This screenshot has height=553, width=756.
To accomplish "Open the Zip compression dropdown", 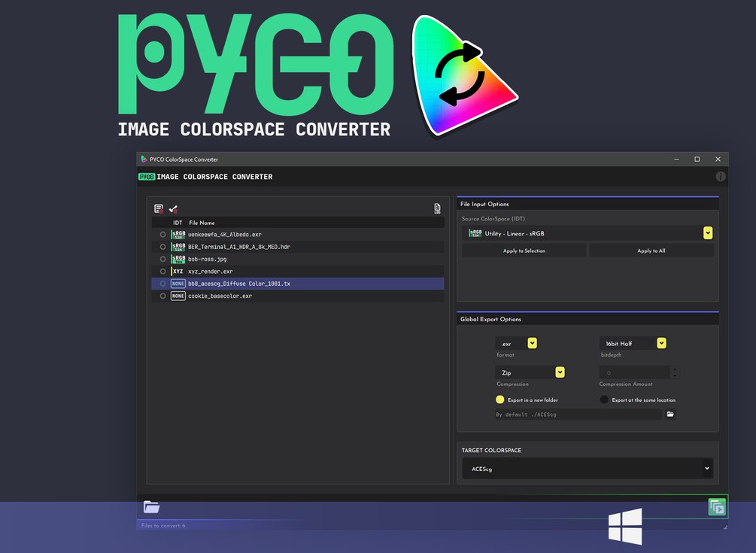I will click(560, 372).
